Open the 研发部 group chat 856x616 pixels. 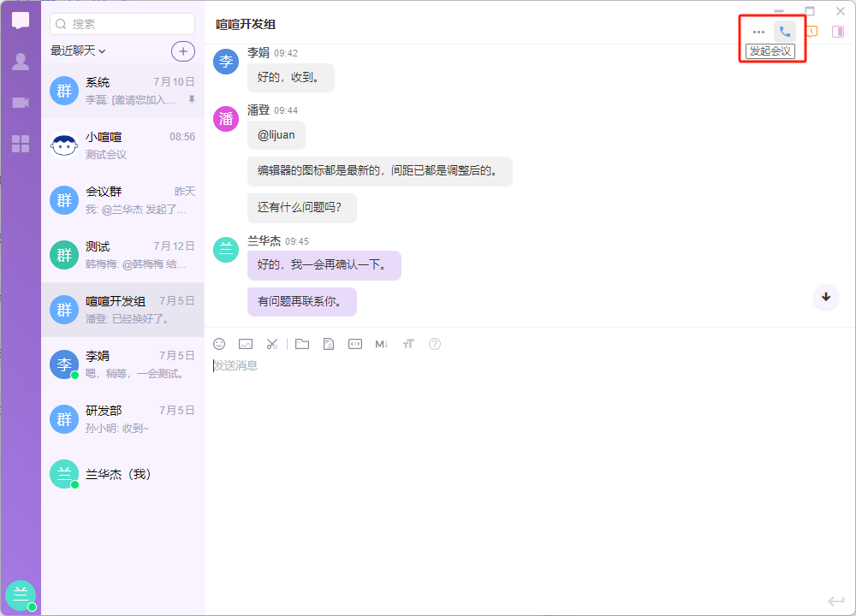(x=122, y=419)
